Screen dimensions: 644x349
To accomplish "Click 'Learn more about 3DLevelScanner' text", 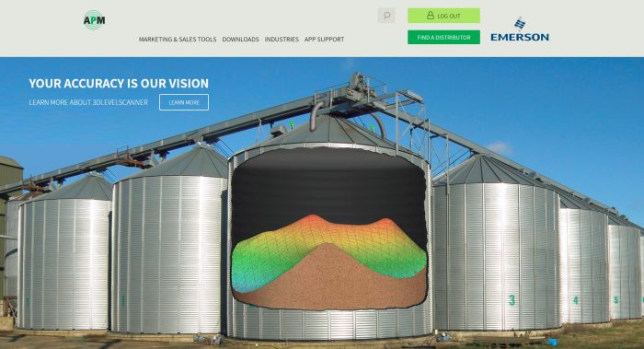I will click(88, 102).
